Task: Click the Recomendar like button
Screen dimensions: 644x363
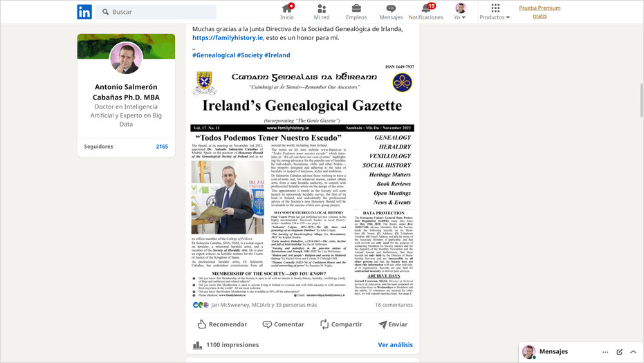Action: coord(222,324)
